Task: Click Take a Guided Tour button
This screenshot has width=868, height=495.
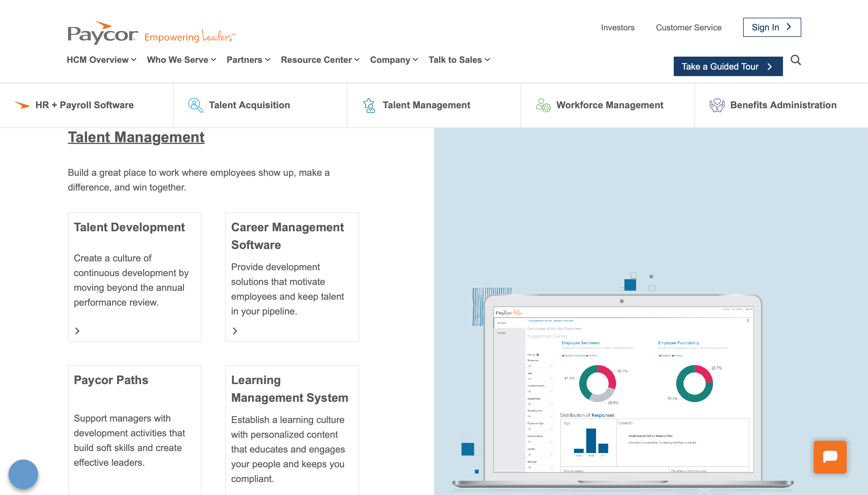Action: [728, 66]
